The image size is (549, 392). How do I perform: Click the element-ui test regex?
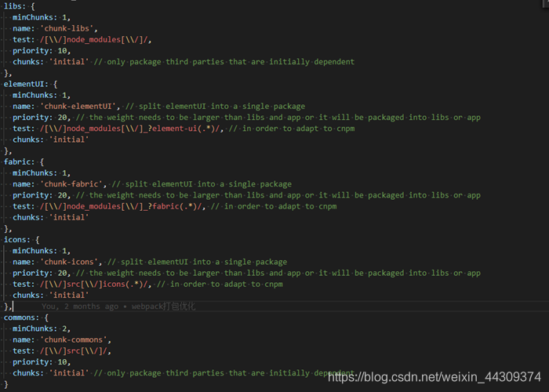(x=131, y=129)
